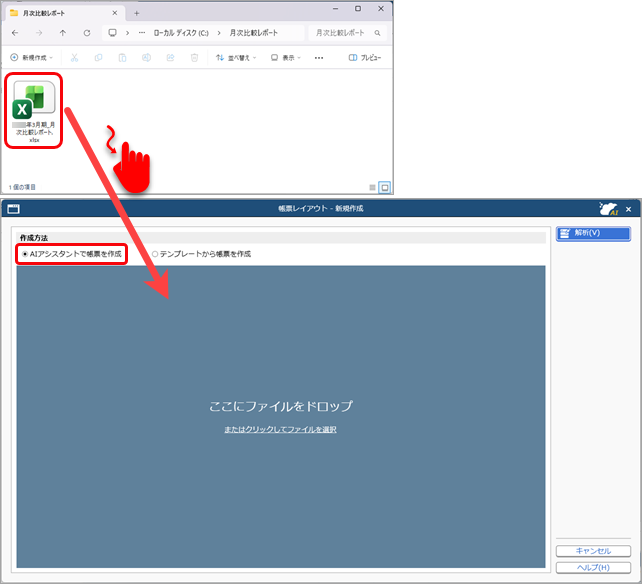The width and height of the screenshot is (642, 584).
Task: Click the search magnifier in Explorer
Action: (x=377, y=33)
